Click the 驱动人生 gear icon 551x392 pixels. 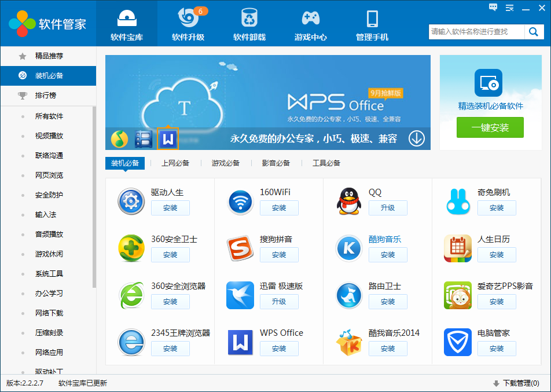pos(131,202)
